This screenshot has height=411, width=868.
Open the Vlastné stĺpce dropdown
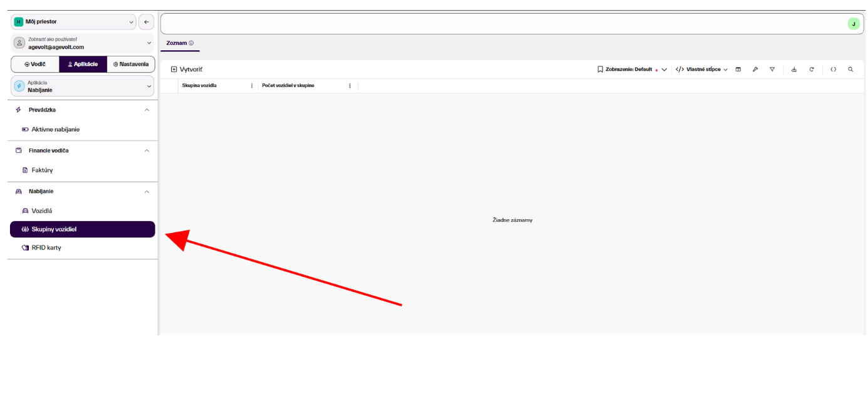702,70
